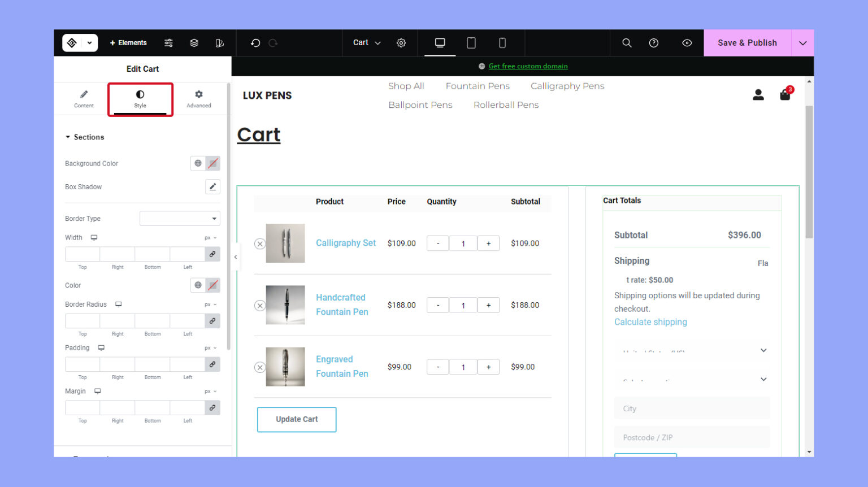868x487 pixels.
Task: Switch to tablet preview mode
Action: pos(471,42)
